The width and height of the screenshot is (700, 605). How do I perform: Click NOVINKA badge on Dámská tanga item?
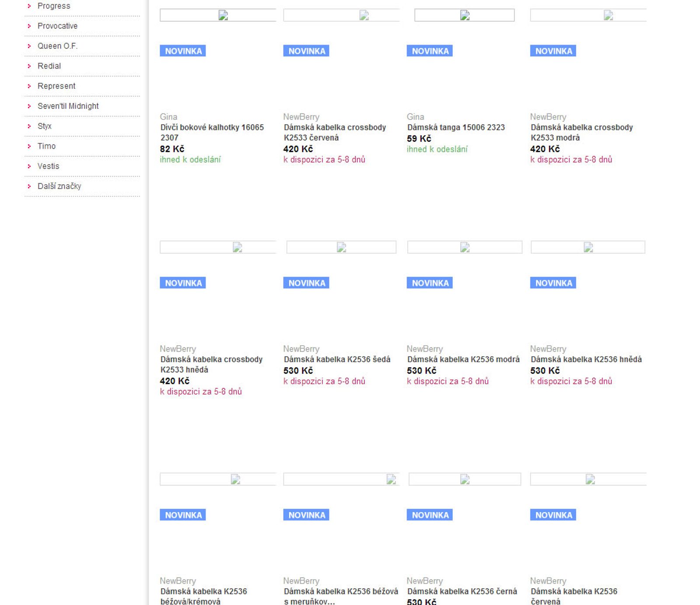pos(430,51)
